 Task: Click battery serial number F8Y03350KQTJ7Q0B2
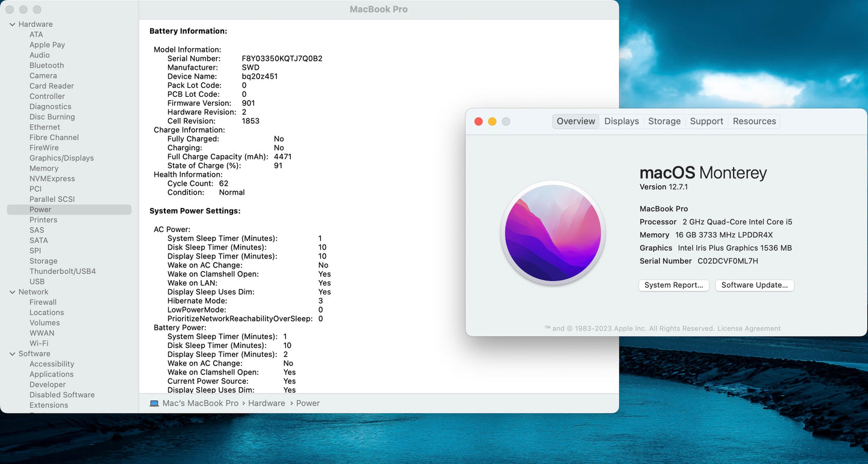282,59
